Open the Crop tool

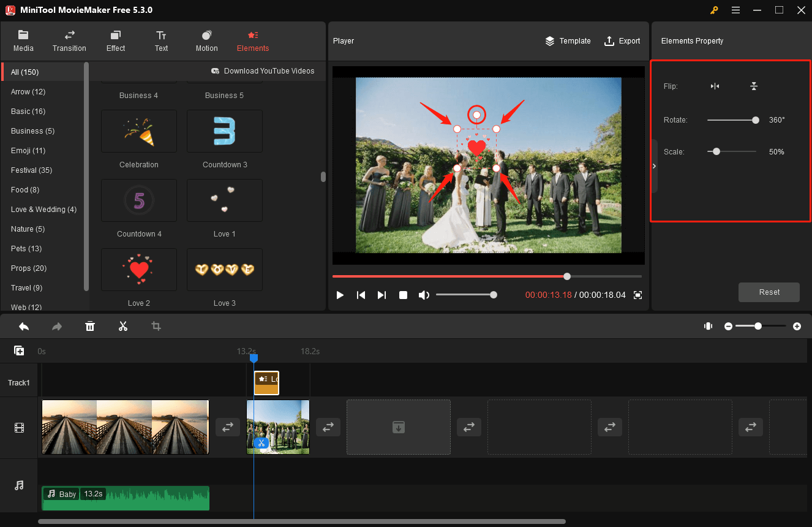coord(156,327)
